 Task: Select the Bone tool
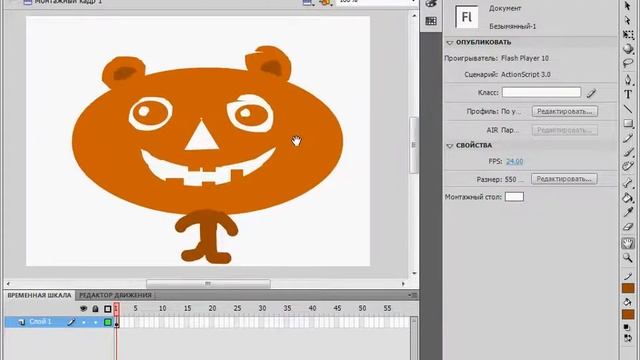[628, 183]
